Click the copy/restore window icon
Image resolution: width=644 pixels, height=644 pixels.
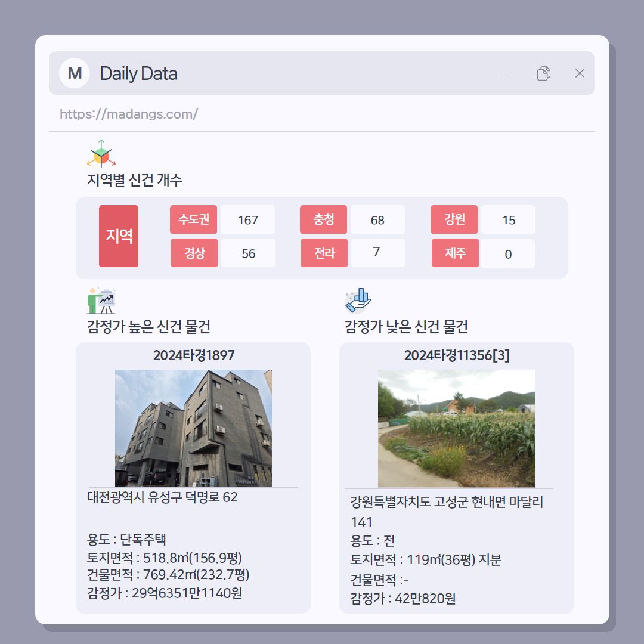543,73
